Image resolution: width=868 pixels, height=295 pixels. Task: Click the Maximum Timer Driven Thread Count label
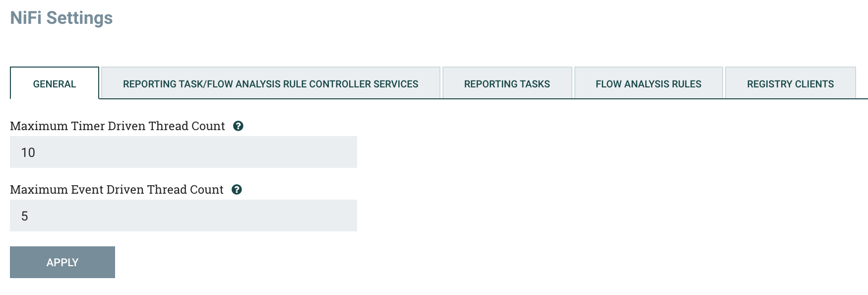click(118, 126)
